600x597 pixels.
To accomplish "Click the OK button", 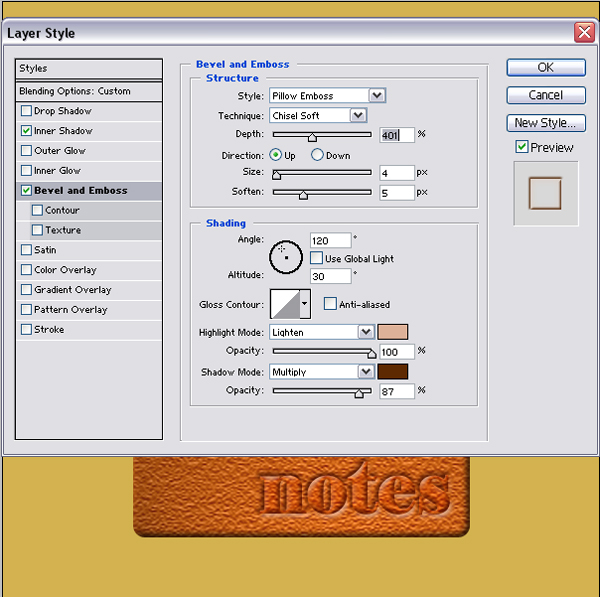I will pos(546,67).
